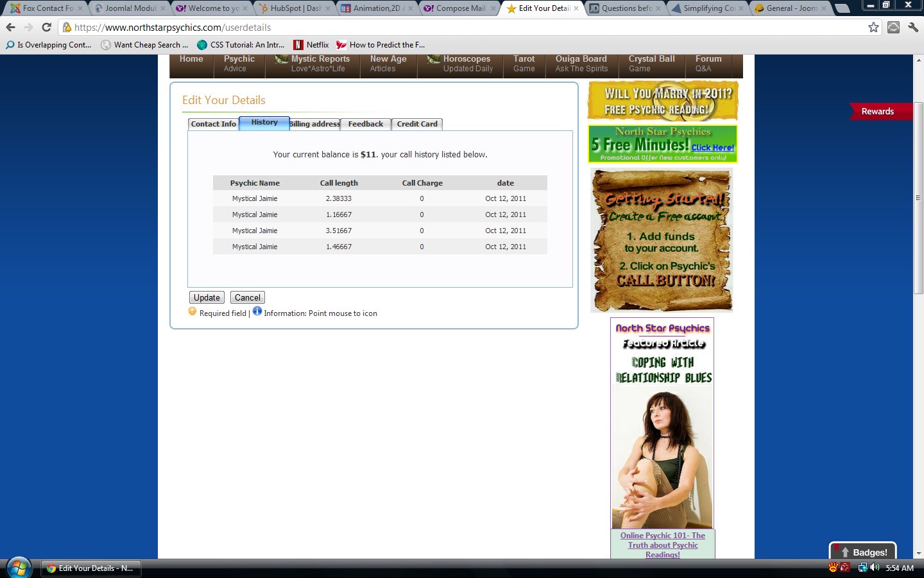
Task: Switch to Joomla! Modul browser tab
Action: pos(130,8)
